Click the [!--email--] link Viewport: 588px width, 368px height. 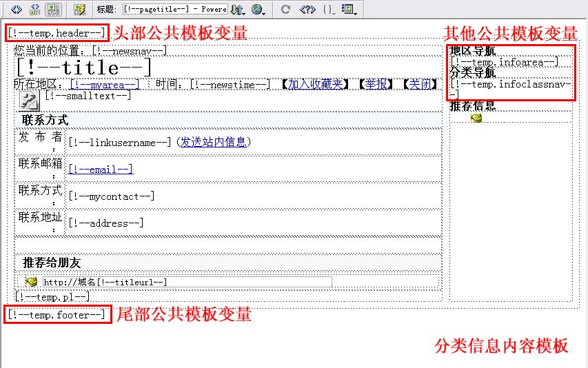tap(100, 170)
